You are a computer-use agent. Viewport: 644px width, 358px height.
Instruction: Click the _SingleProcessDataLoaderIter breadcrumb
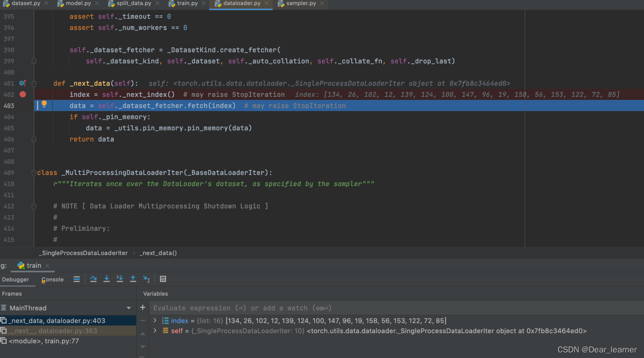tap(83, 253)
